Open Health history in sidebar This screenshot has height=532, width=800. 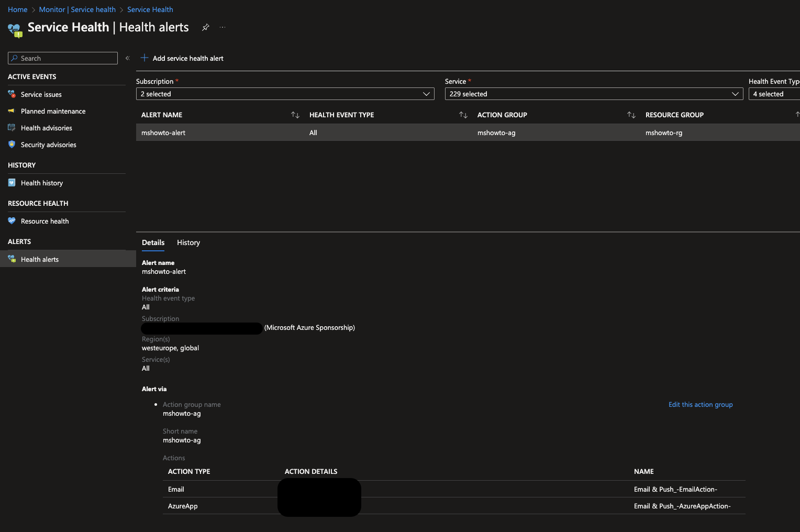click(x=42, y=183)
